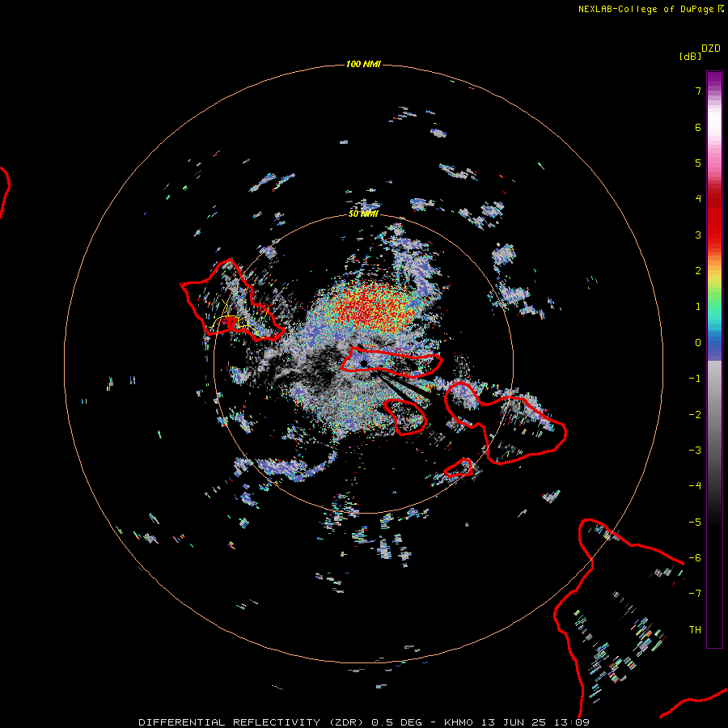The image size is (728, 728).
Task: Click the 2 value on the dB scale
Action: (698, 271)
